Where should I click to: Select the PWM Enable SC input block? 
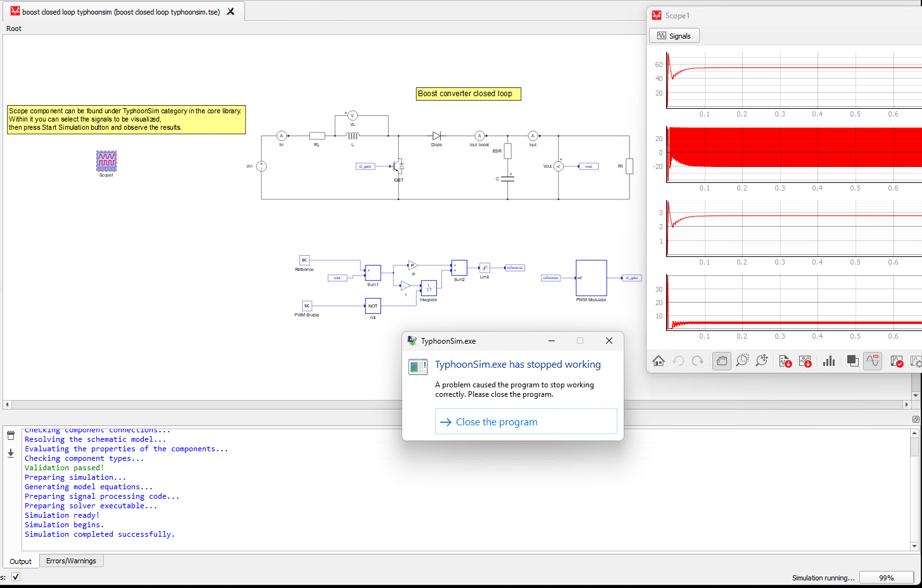pyautogui.click(x=306, y=306)
